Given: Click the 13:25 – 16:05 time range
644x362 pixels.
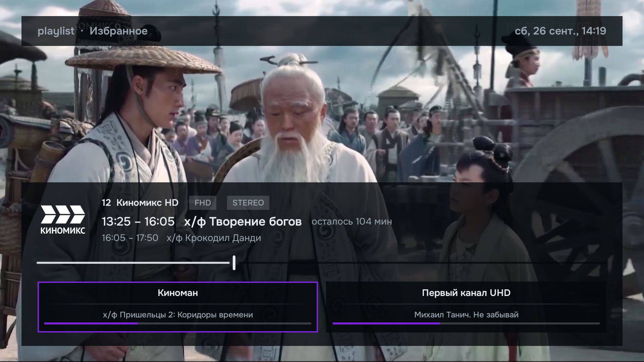Looking at the screenshot, I should 138,222.
